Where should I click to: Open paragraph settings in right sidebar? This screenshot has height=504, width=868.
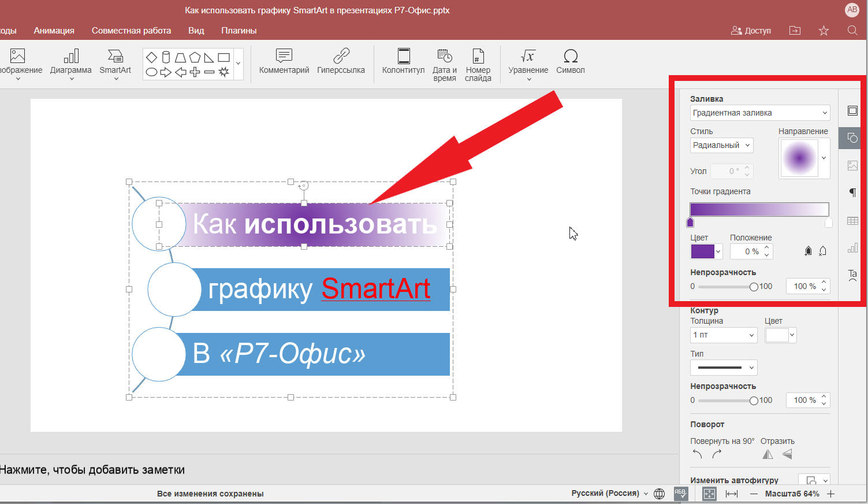point(852,192)
